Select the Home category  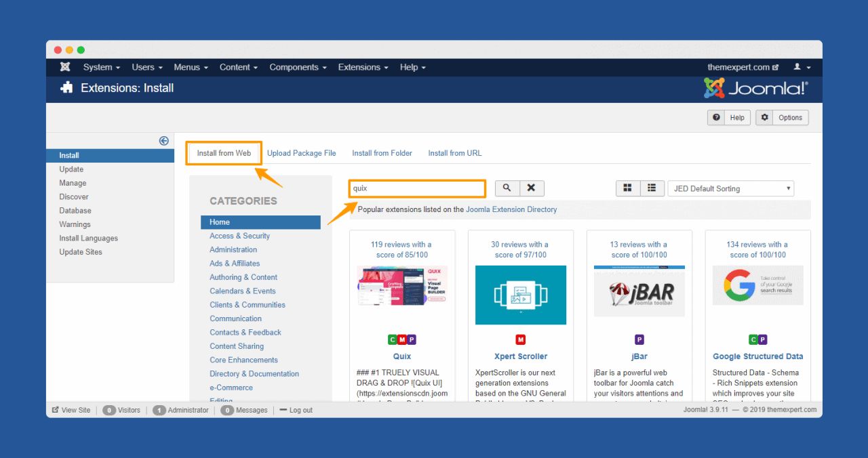[x=260, y=222]
